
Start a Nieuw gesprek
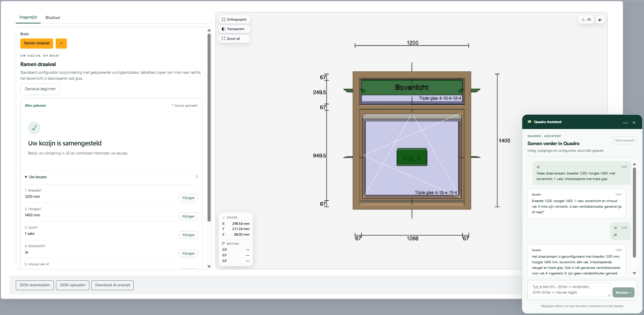click(625, 141)
